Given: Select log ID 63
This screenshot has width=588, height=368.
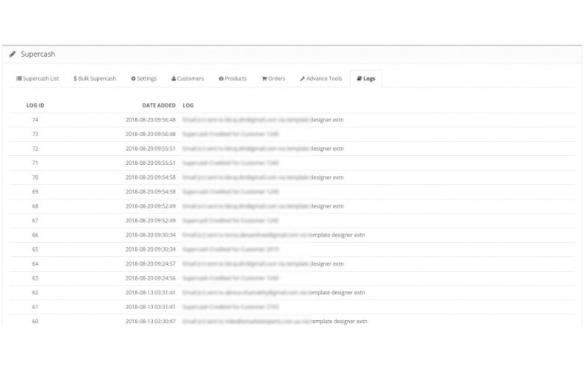Looking at the screenshot, I should pos(35,278).
